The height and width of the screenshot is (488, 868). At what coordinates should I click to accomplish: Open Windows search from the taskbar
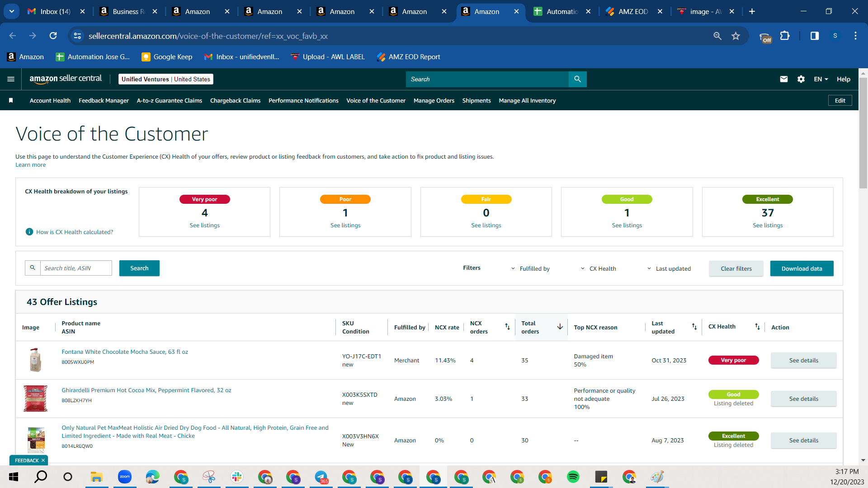click(41, 477)
